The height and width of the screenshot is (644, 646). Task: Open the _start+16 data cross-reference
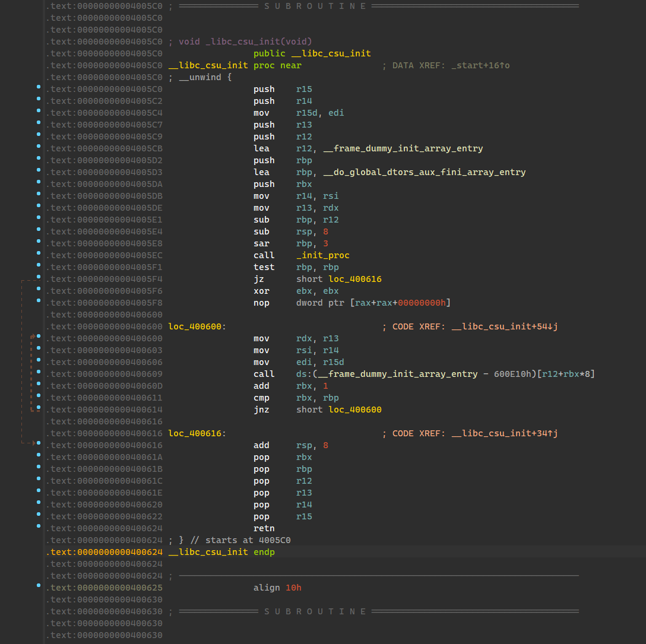pos(480,65)
